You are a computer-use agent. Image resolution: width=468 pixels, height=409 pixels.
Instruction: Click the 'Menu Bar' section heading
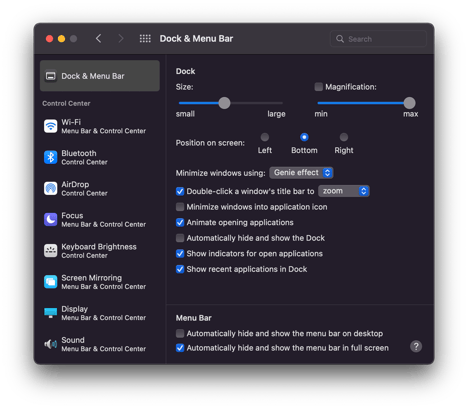[194, 318]
